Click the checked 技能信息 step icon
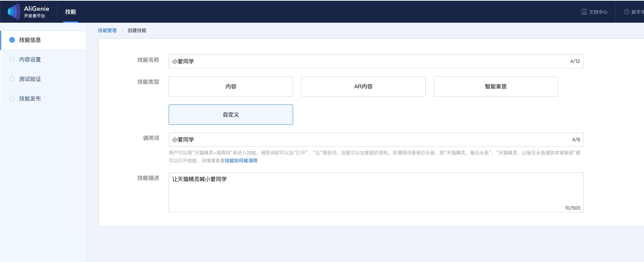Screen dimensions: 644x262 12,40
